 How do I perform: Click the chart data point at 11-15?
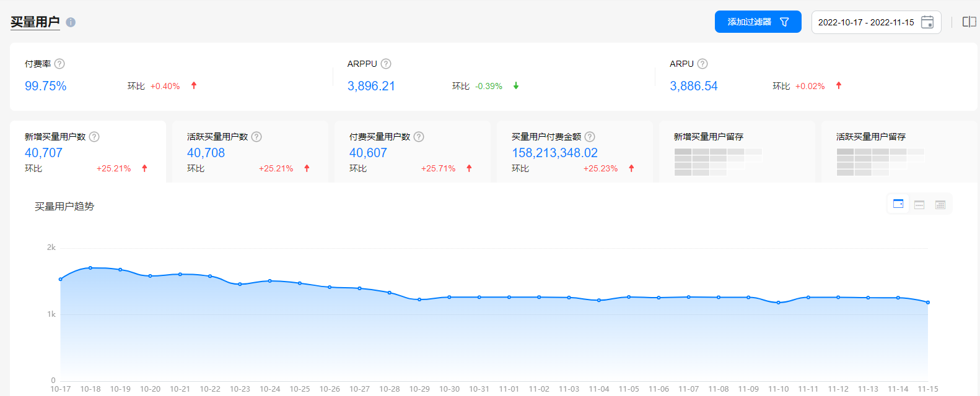[x=928, y=303]
